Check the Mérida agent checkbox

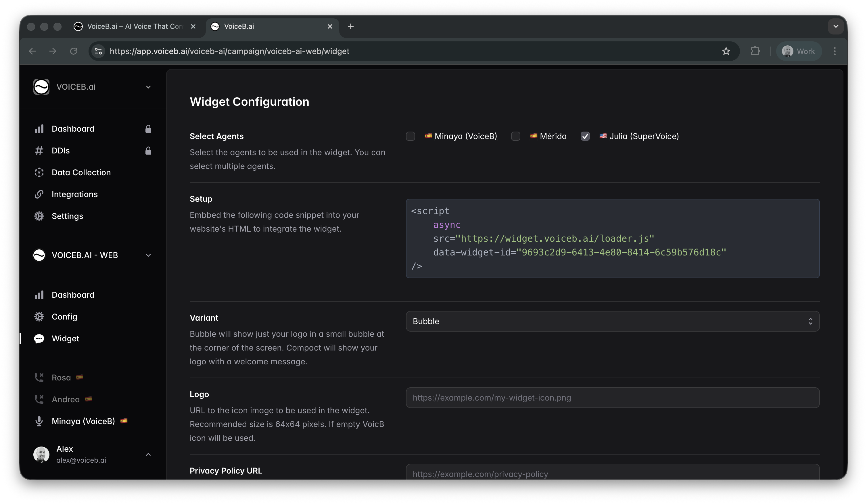[x=515, y=136]
